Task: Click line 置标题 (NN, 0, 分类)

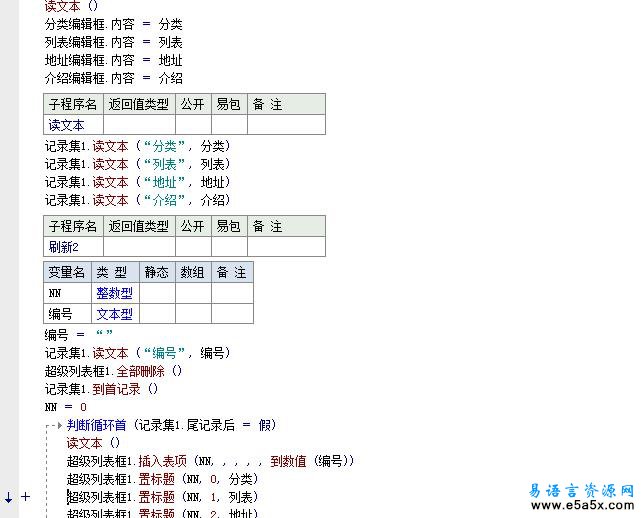Action: tap(162, 479)
